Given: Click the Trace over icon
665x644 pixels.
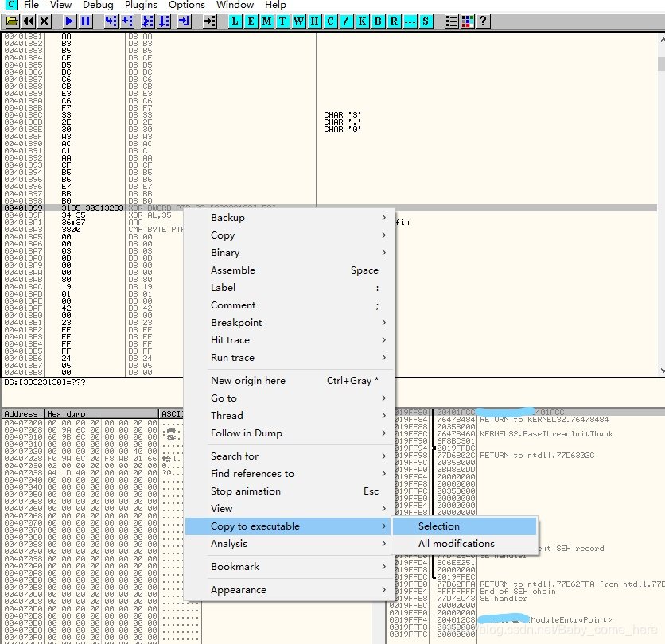Looking at the screenshot, I should coord(164,21).
